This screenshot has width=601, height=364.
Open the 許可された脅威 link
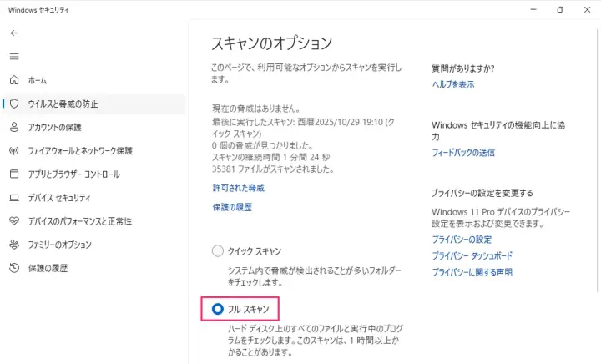coord(238,188)
